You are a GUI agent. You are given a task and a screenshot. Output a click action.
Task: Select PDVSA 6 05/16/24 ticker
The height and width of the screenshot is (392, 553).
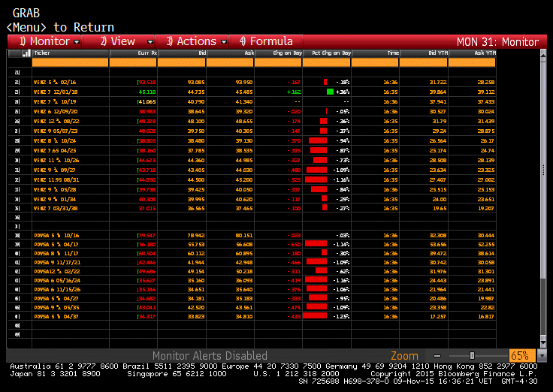[x=57, y=281]
